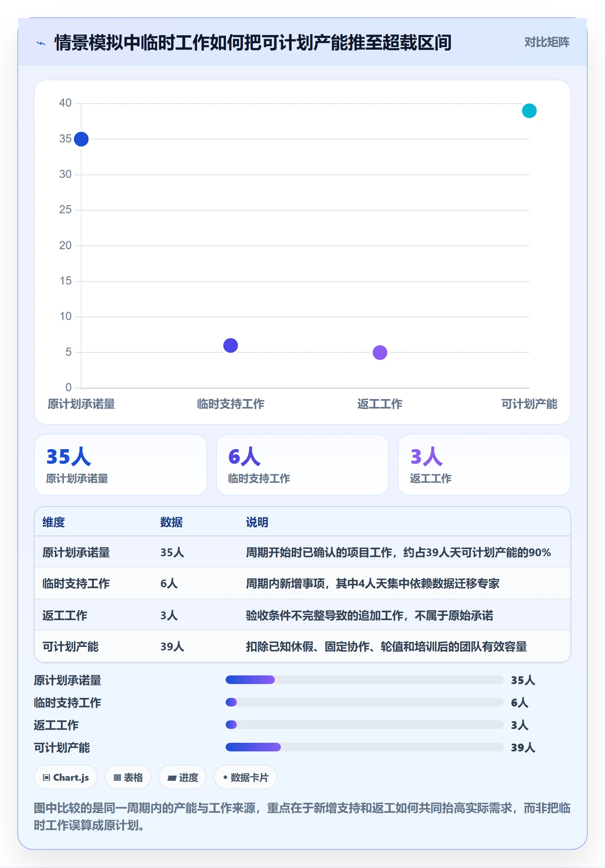Select the 表格 chip
Viewport: 605px width, 868px height.
128,777
